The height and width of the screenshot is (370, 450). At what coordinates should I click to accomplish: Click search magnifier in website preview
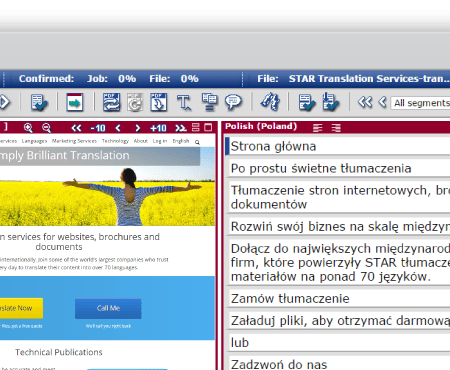[x=197, y=142]
